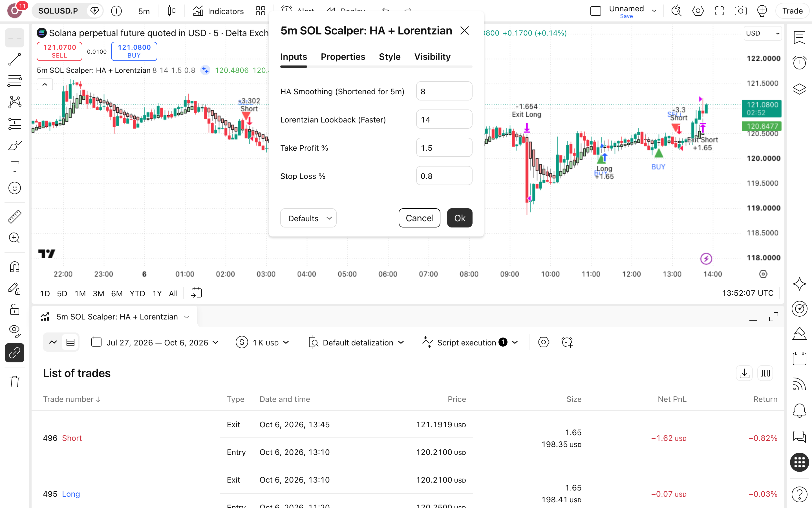Toggle fullscreen mode icon
Screen dimensions: 812x508
tap(720, 11)
